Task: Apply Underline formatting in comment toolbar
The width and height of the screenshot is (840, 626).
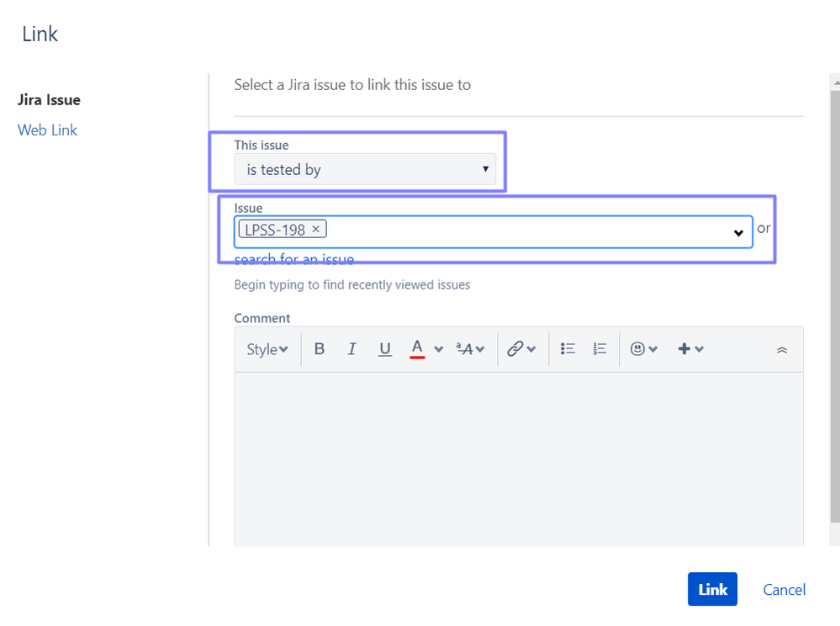Action: [385, 349]
